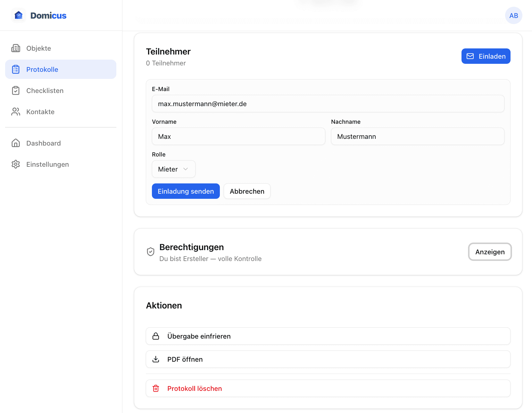
Task: Cancel the invitation with Abbrechen
Action: coord(247,191)
